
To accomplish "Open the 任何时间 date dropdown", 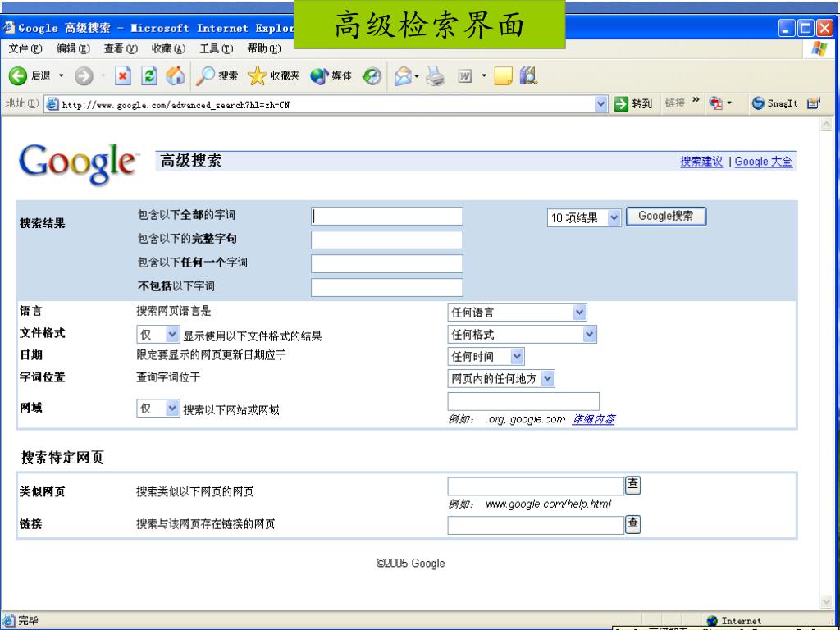I will click(x=486, y=357).
